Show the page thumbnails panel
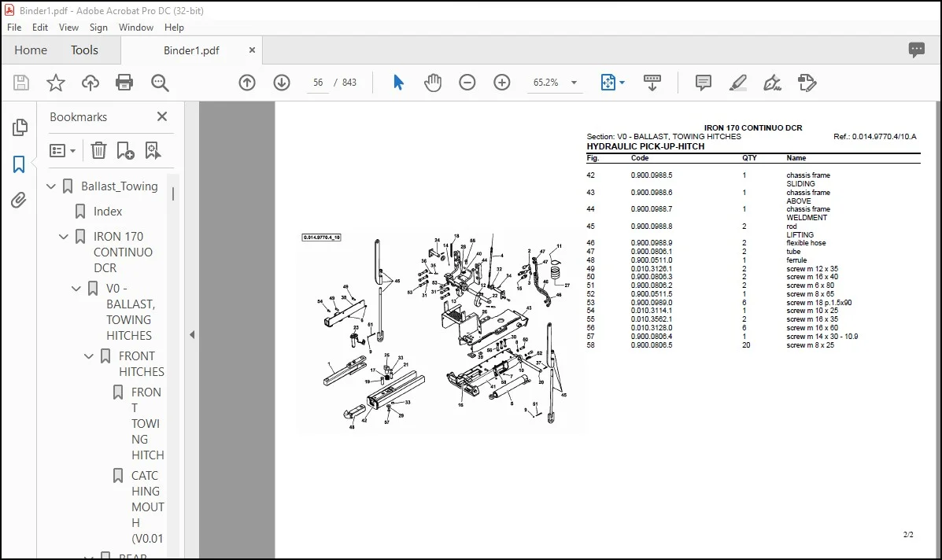The image size is (942, 560). tap(19, 127)
